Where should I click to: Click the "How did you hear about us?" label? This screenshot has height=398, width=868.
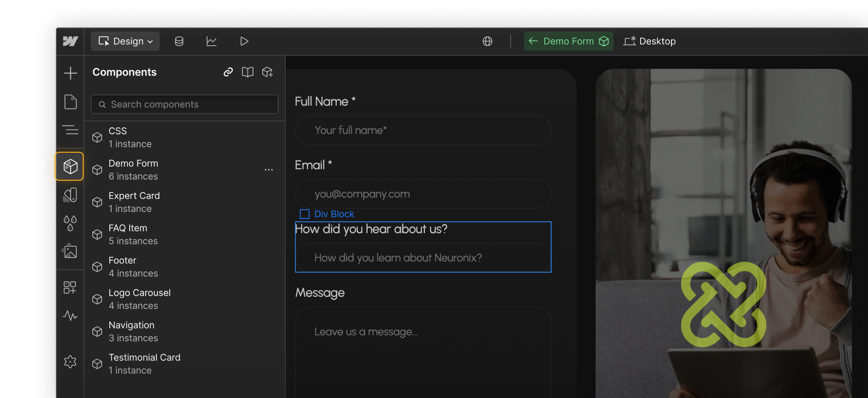click(x=371, y=229)
